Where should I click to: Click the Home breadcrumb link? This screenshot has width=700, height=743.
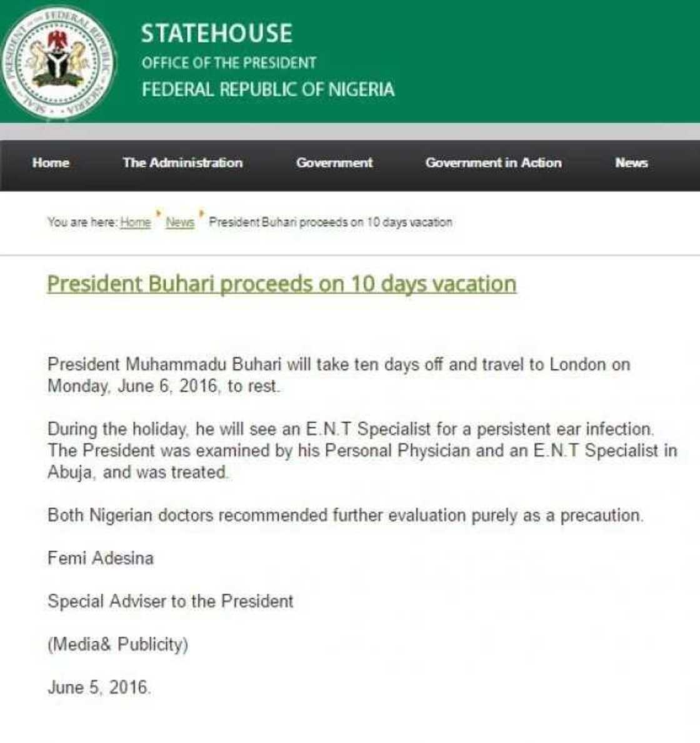pos(135,222)
